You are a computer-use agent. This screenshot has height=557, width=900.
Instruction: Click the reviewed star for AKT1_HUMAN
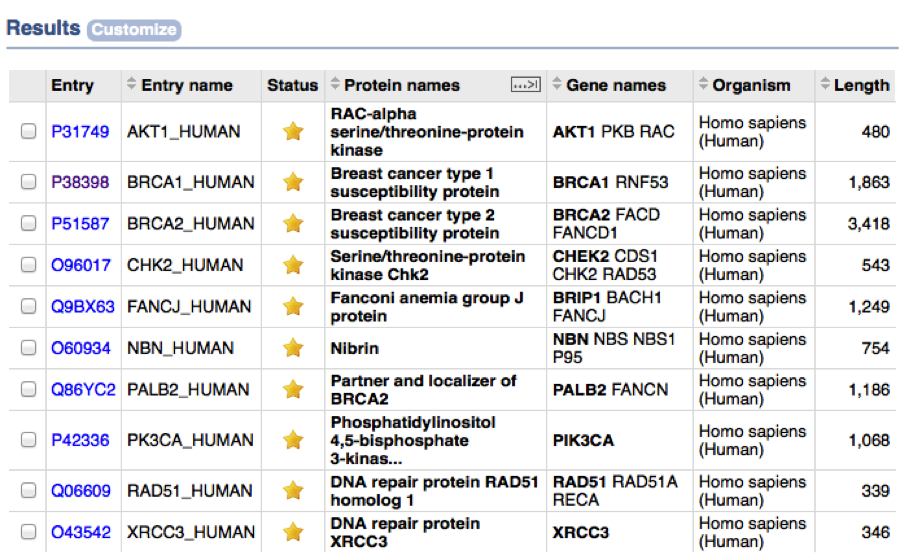tap(293, 131)
